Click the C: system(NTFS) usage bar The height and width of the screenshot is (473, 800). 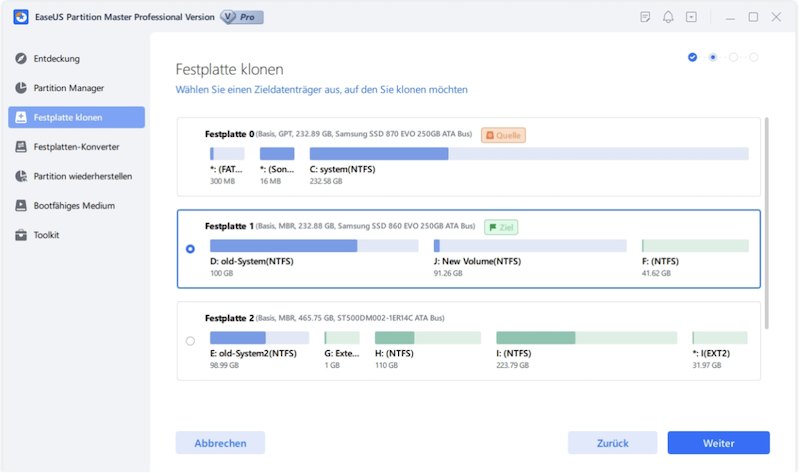529,154
